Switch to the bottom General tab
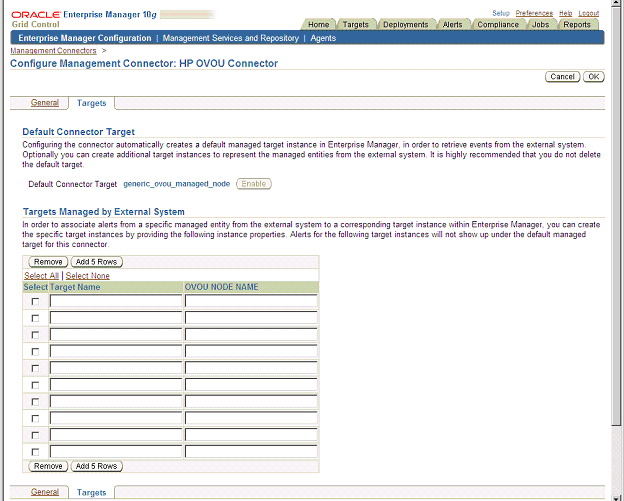 pos(45,492)
